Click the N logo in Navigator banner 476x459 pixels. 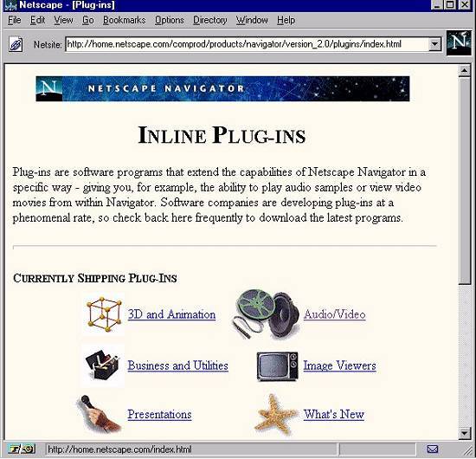(x=48, y=88)
